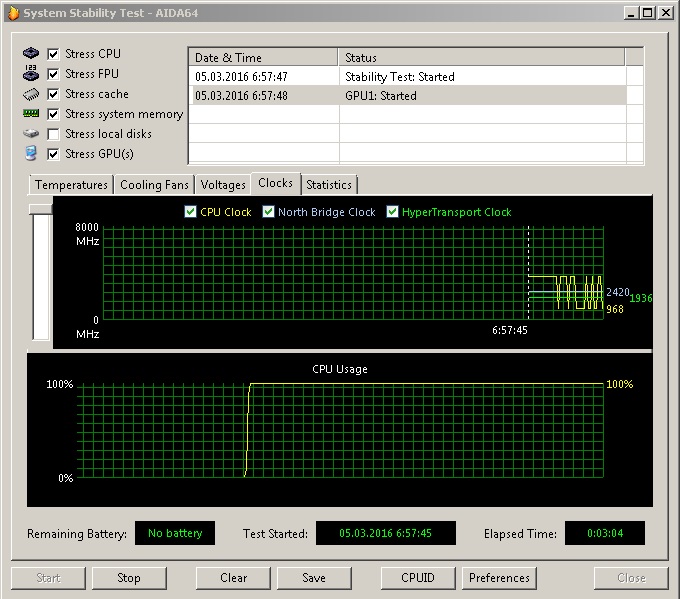The width and height of the screenshot is (680, 599).
Task: Select the Clocks tab
Action: (275, 183)
